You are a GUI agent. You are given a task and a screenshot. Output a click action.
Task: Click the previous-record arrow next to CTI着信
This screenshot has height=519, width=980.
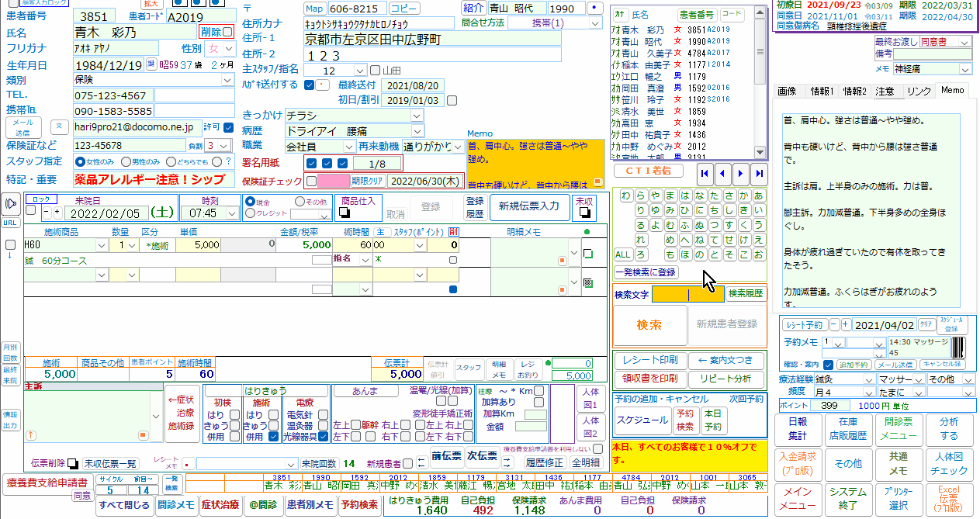[x=723, y=172]
